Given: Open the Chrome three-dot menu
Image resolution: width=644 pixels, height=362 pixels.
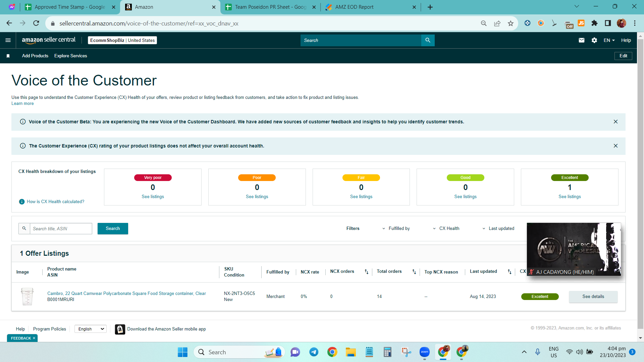Looking at the screenshot, I should tap(635, 23).
